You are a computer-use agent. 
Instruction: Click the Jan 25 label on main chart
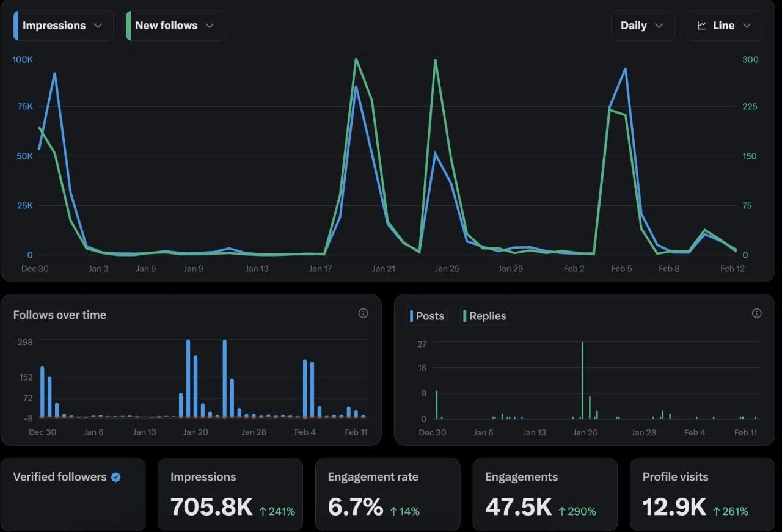click(447, 269)
